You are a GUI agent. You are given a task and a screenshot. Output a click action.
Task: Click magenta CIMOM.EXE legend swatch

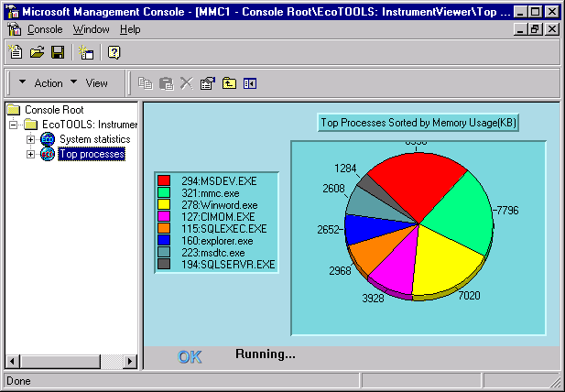coord(164,216)
